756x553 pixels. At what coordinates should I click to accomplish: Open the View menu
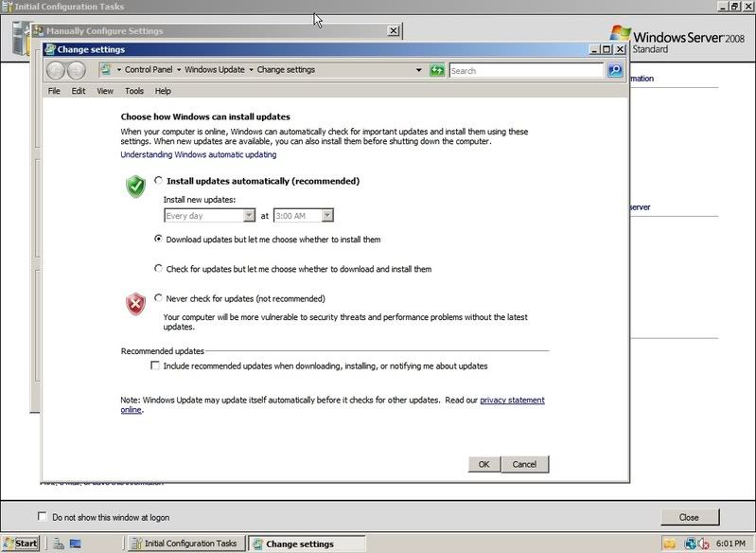tap(105, 91)
